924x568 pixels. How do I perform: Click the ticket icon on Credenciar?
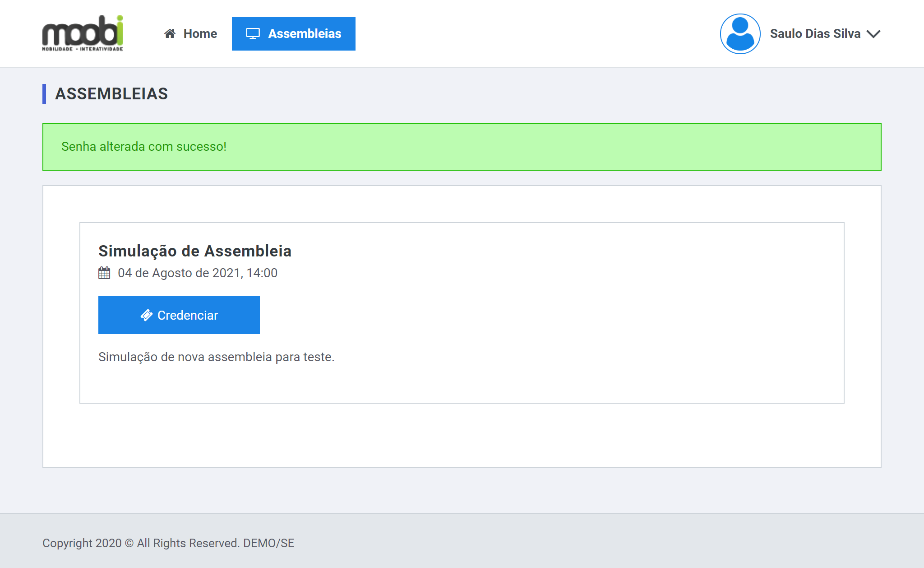(146, 315)
